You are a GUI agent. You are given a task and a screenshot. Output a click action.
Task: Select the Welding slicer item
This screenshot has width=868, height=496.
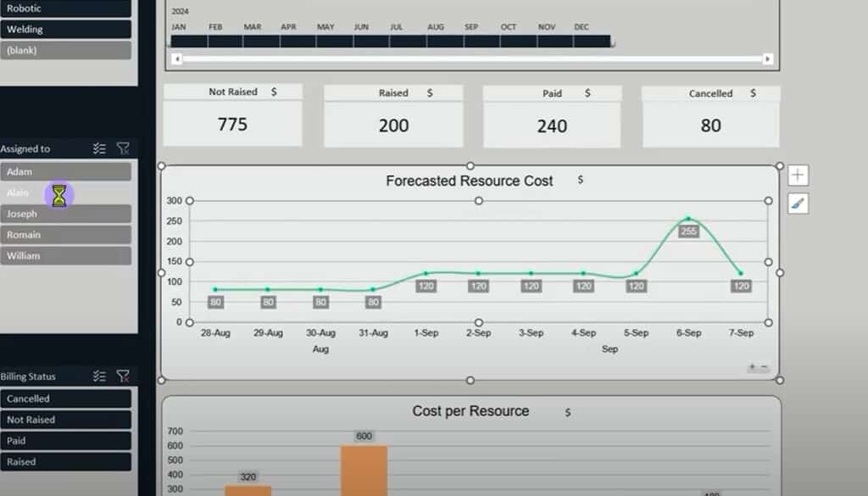tap(66, 30)
